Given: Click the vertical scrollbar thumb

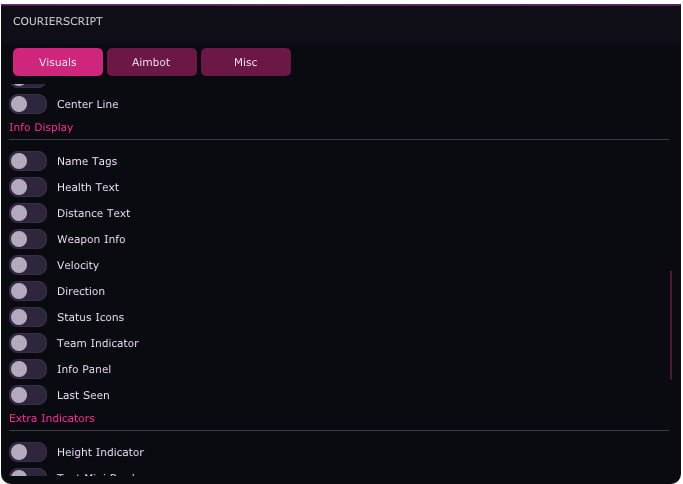Looking at the screenshot, I should pos(671,325).
